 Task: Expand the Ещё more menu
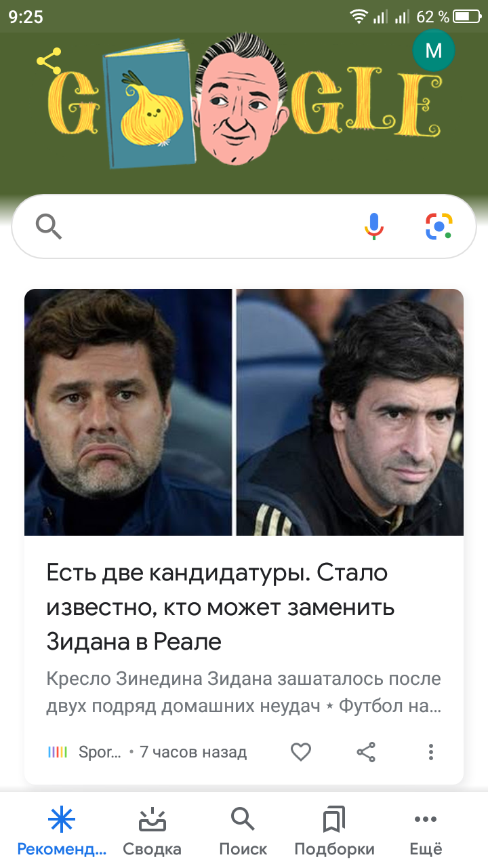click(426, 833)
